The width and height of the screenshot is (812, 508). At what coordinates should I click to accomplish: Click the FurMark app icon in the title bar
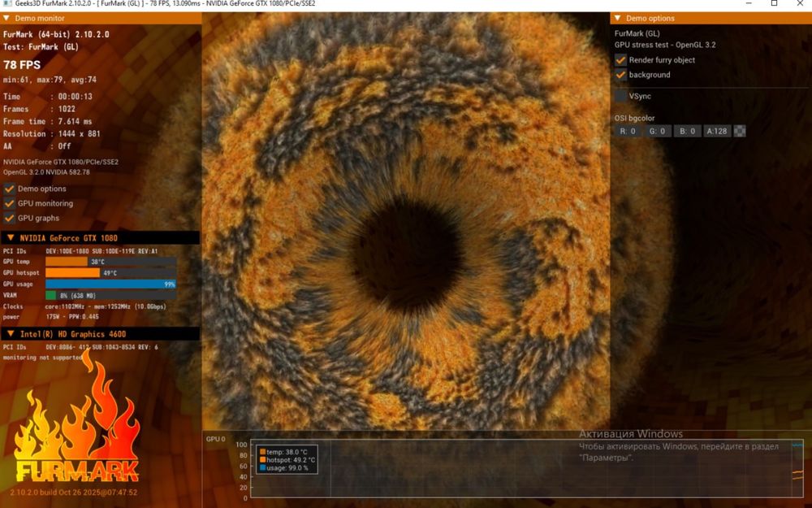[x=7, y=3]
